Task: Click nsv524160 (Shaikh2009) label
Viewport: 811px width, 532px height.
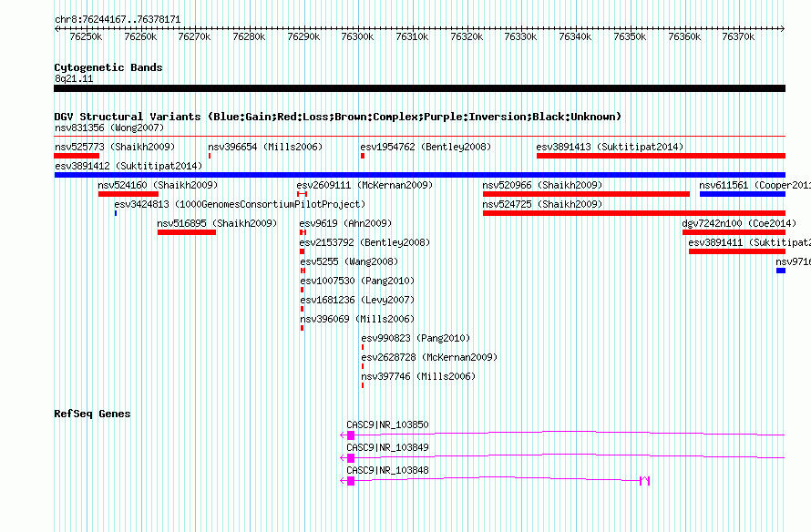Action: (158, 185)
